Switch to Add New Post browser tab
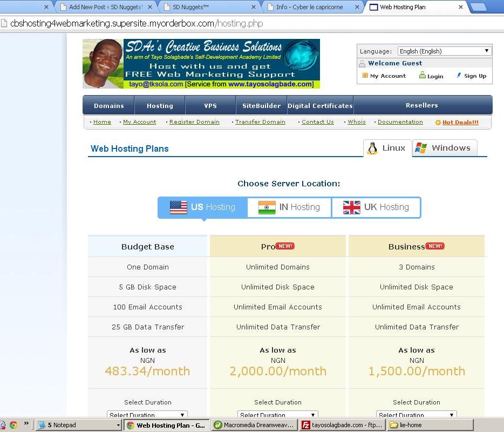The image size is (504, 432). point(105,7)
